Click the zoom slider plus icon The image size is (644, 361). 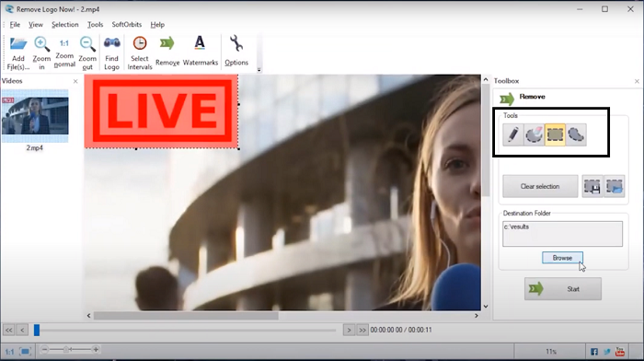point(96,349)
